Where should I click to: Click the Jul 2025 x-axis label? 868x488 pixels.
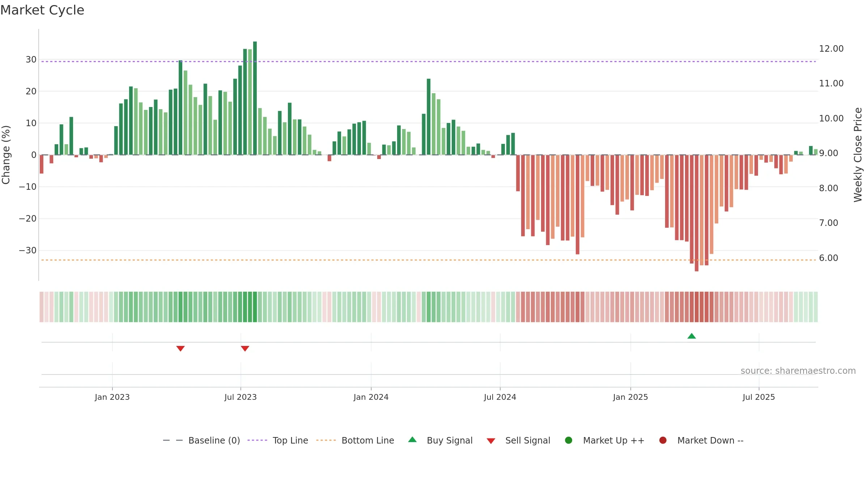pos(759,397)
